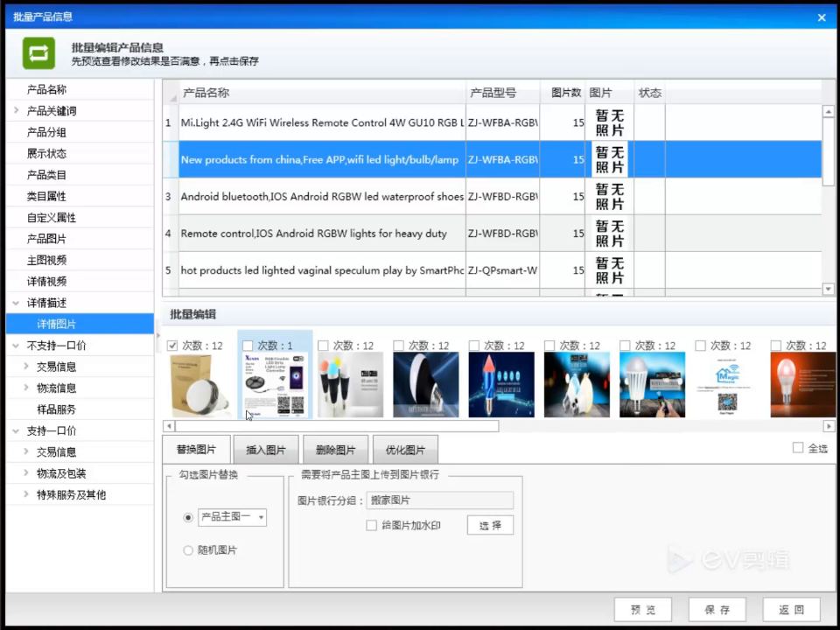Select the 产品主图一 radio button
Screen dimensions: 840x630
[188, 517]
